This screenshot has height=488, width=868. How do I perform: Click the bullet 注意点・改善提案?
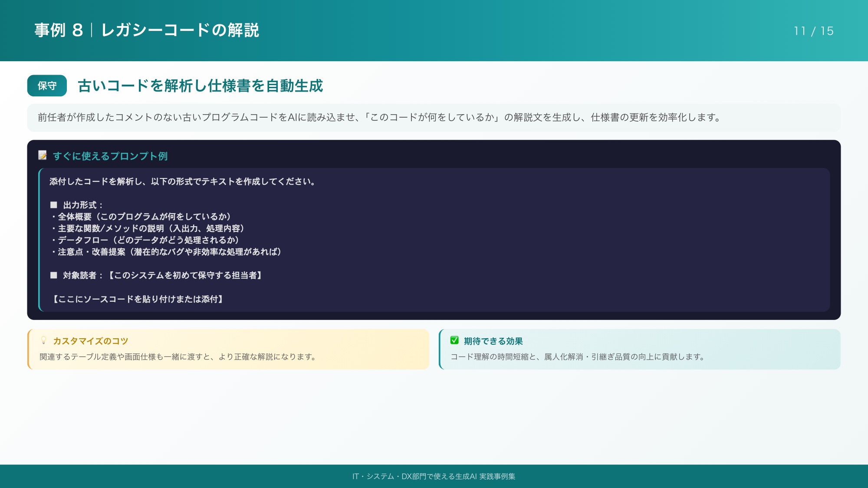[166, 252]
